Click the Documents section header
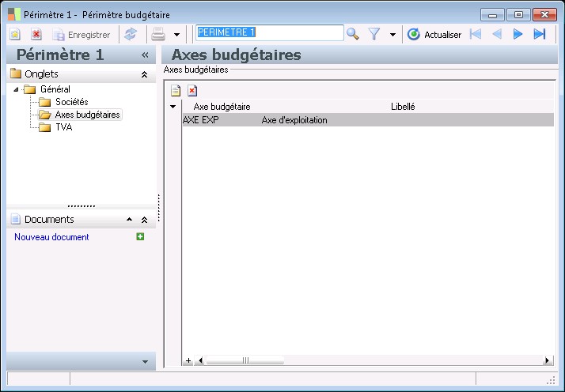Screen dimensions: 565x392 81,219
